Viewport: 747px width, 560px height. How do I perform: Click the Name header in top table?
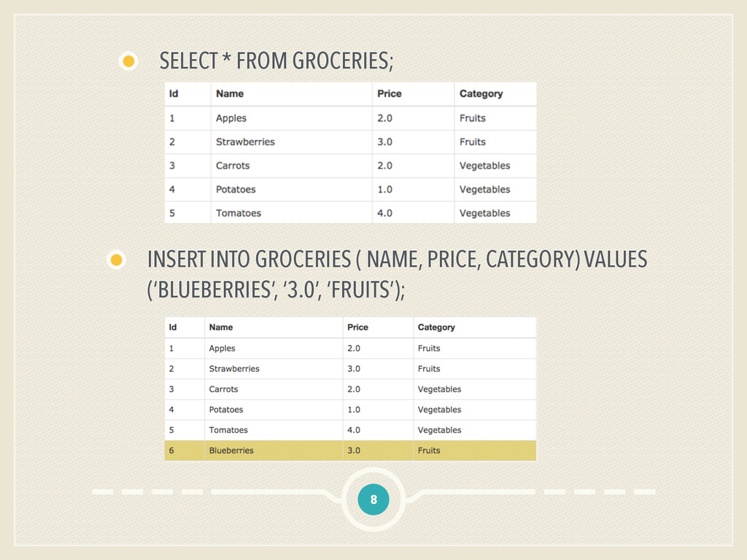(x=230, y=94)
